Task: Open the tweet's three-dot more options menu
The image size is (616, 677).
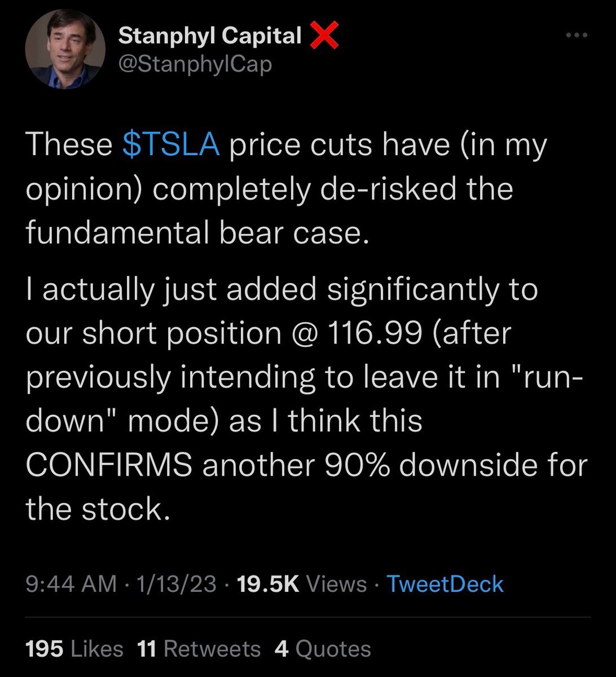Action: pos(577,36)
